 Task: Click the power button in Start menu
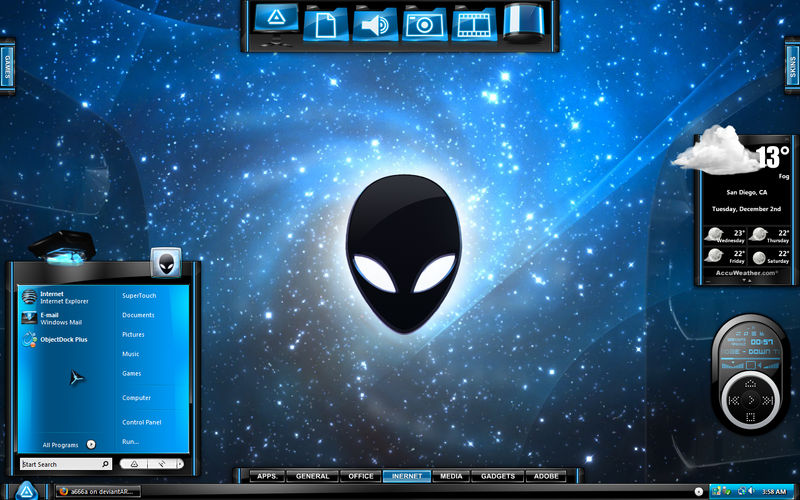(134, 464)
